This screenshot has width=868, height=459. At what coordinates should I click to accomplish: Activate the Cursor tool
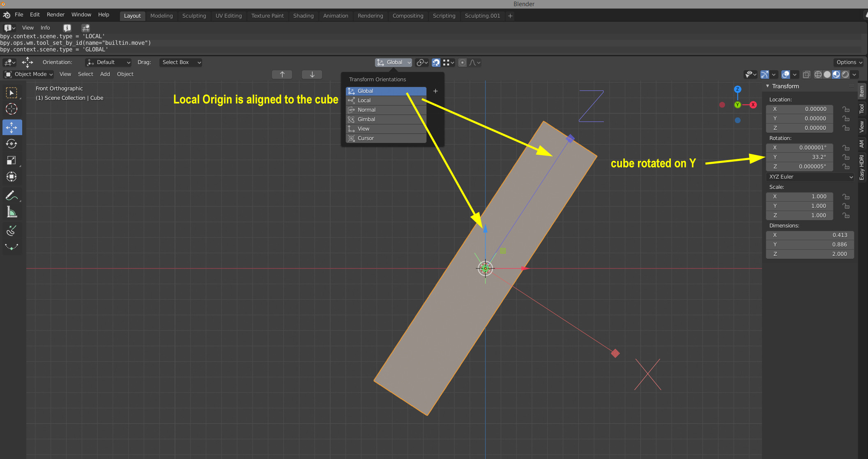[12, 109]
